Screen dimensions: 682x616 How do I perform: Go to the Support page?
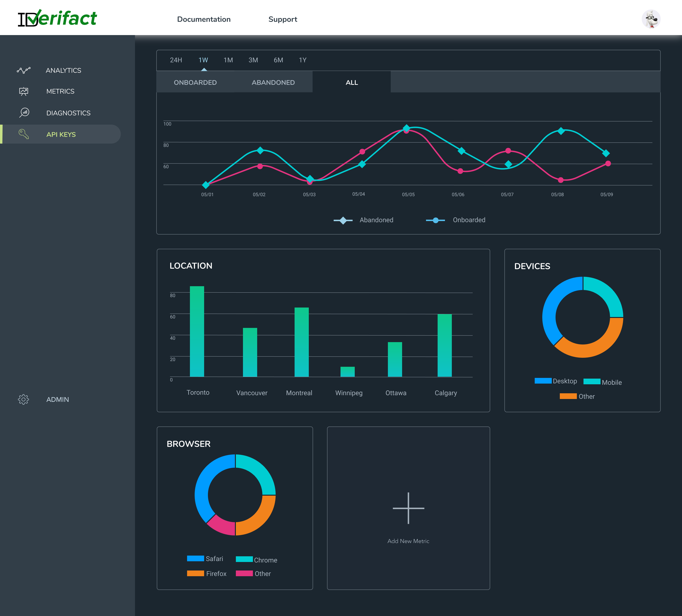point(283,19)
